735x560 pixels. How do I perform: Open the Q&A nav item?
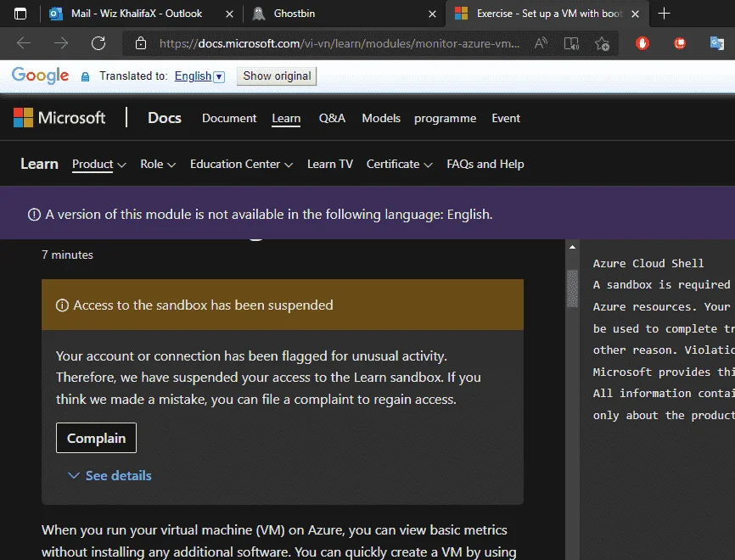tap(333, 118)
